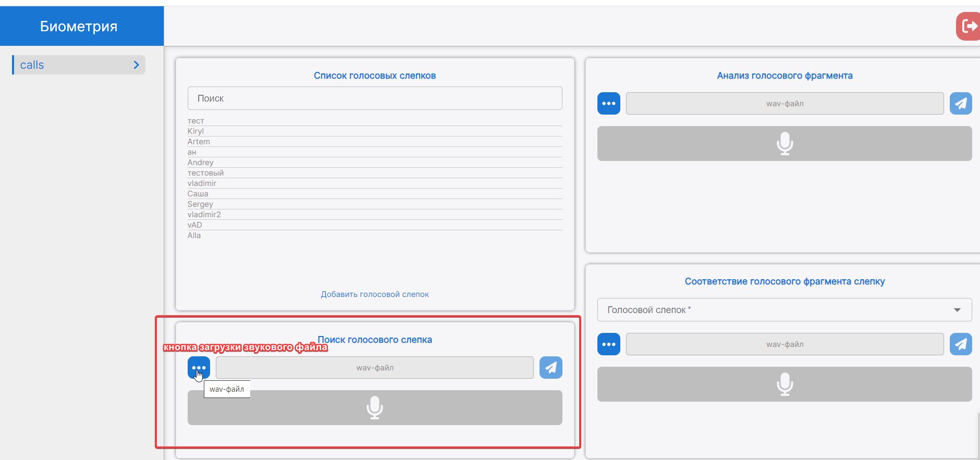Click three-dots file button in voiceprint search panel
Viewport: 980px width, 460px height.
pos(199,368)
